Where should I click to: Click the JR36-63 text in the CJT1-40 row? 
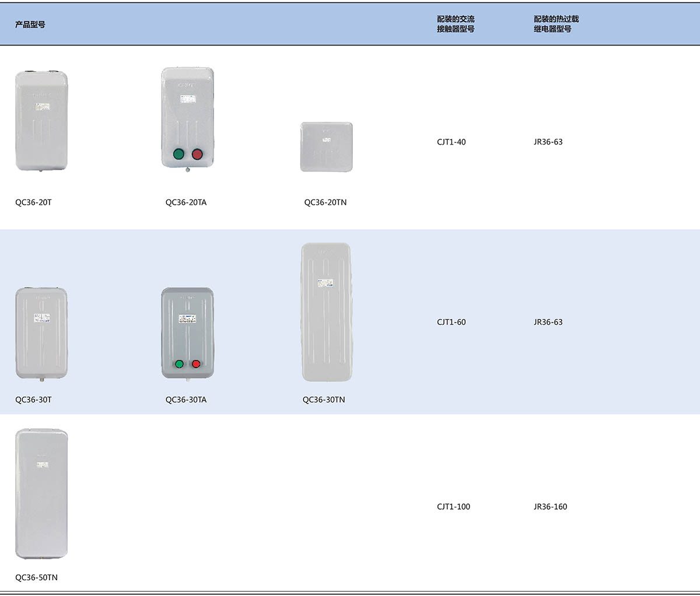pyautogui.click(x=548, y=142)
